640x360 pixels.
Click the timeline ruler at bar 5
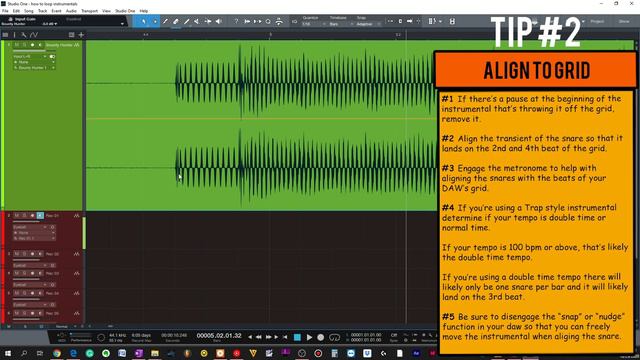[270, 35]
